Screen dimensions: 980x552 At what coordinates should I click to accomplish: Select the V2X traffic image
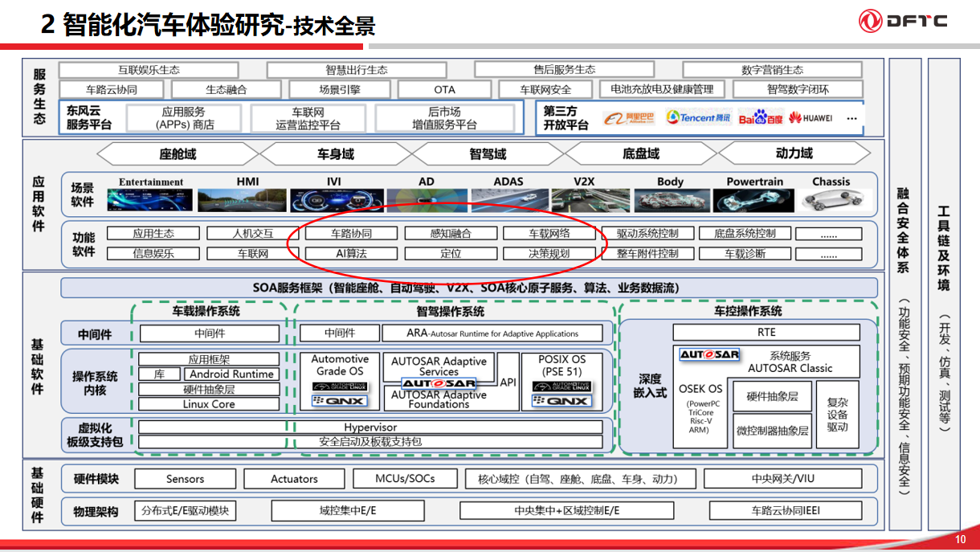(590, 199)
